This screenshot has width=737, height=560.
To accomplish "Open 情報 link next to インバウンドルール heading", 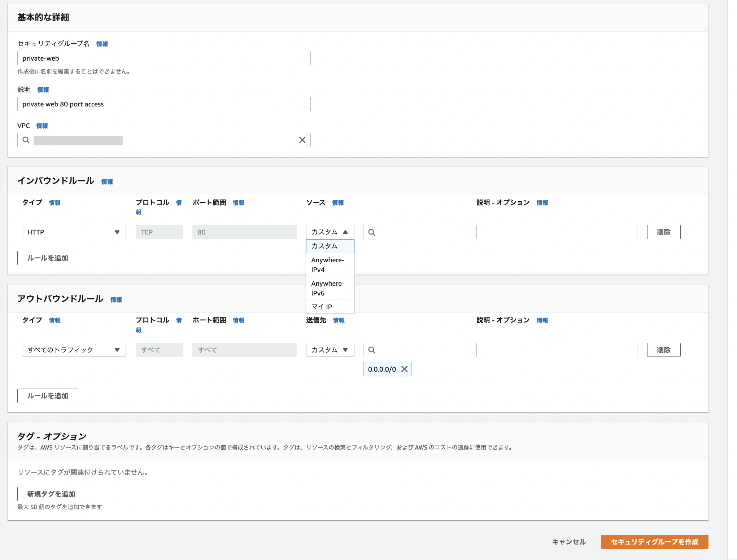I will pos(107,182).
